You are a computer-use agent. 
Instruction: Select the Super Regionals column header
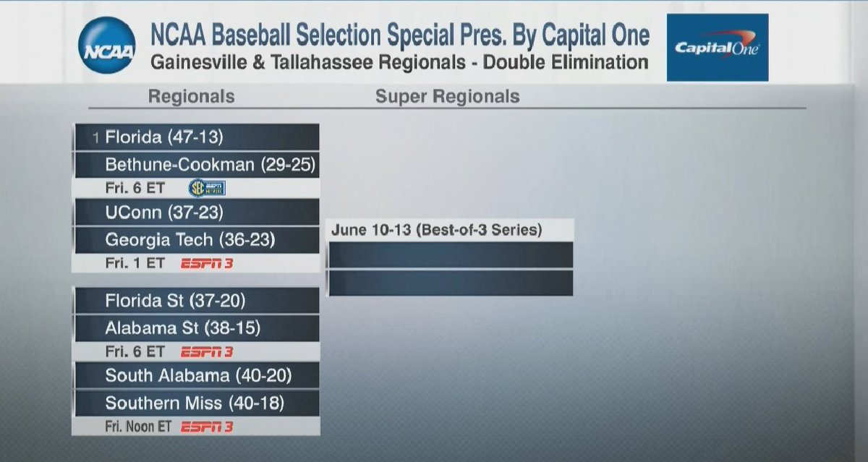click(x=447, y=97)
